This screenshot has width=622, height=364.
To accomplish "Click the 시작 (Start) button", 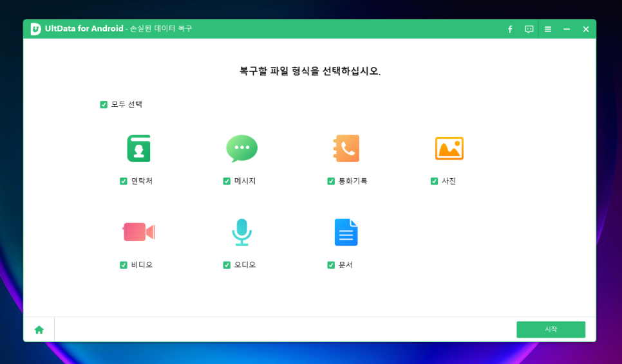I will [x=551, y=329].
